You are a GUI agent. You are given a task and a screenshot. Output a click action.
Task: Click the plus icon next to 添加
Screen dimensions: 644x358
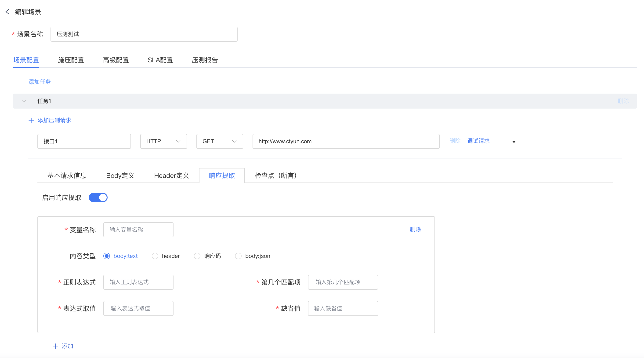tap(55, 346)
